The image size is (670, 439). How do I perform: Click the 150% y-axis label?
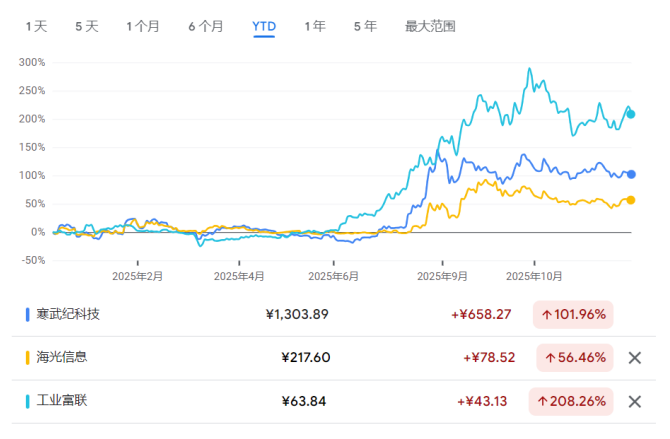(32, 147)
